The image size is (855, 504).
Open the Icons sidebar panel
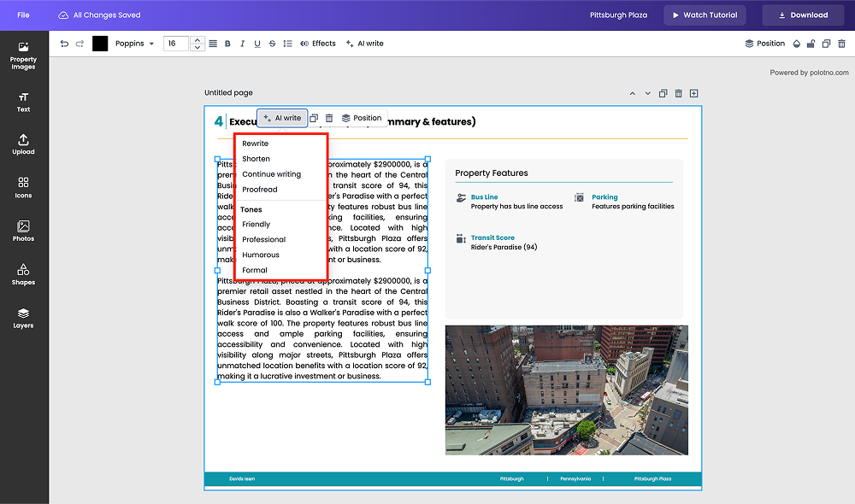(x=23, y=187)
